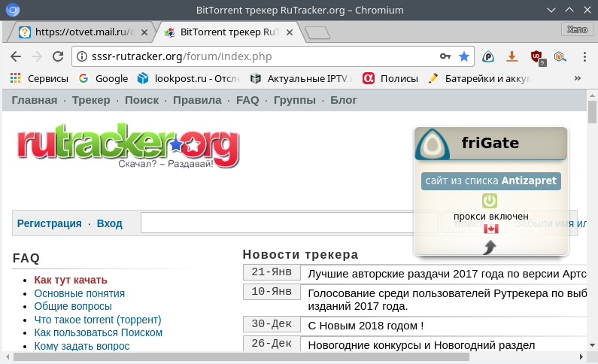This screenshot has width=598, height=364.
Task: Click the browser forward arrow
Action: point(37,57)
